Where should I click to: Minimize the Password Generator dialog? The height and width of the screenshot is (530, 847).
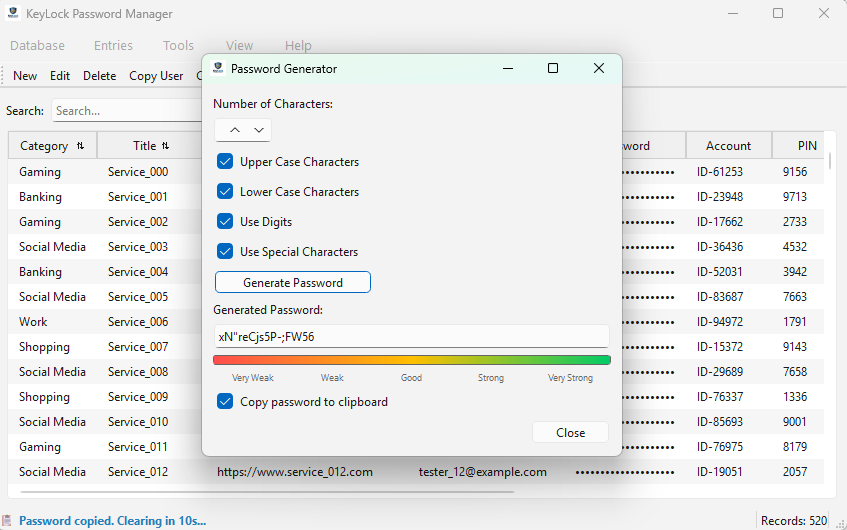pos(508,69)
